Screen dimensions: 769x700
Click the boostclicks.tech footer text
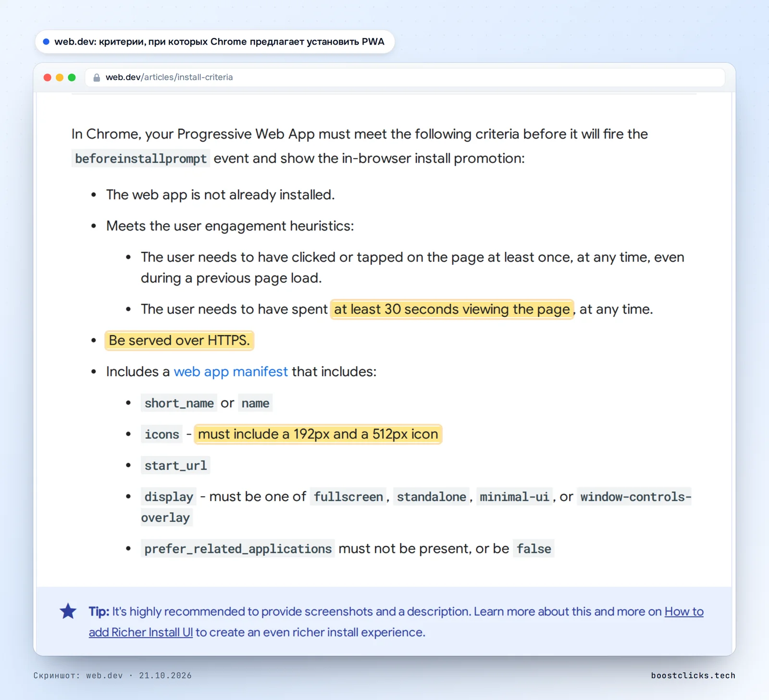[693, 675]
